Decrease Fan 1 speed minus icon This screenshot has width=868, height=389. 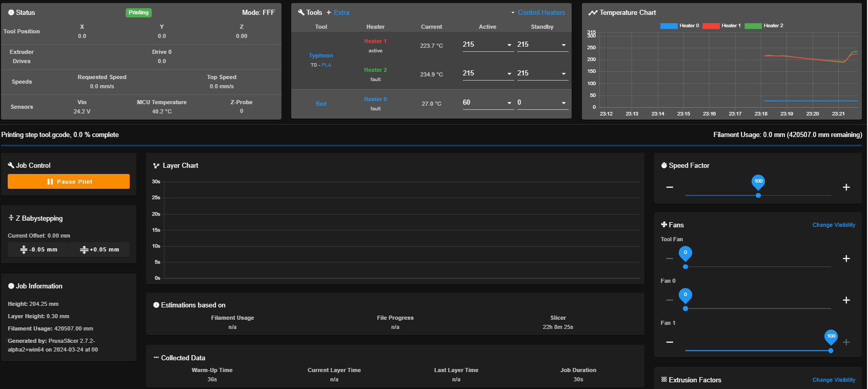[x=670, y=342]
